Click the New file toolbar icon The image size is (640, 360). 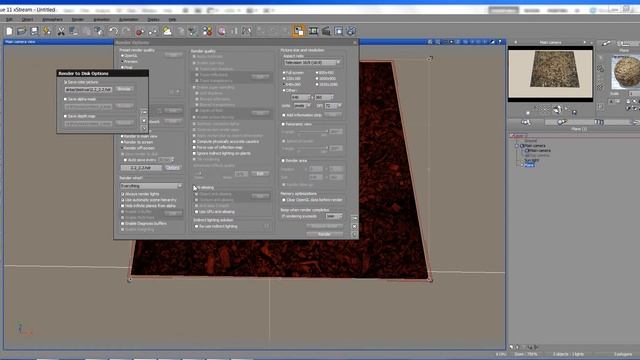[x=9, y=31]
